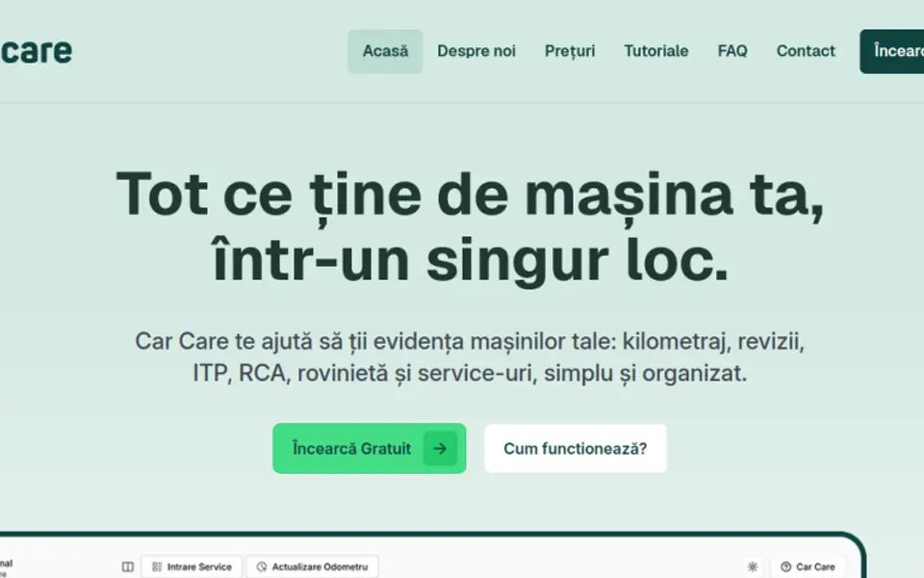Toggle the sun theme icon in preview
Viewport: 924px width, 578px height.
click(x=753, y=566)
